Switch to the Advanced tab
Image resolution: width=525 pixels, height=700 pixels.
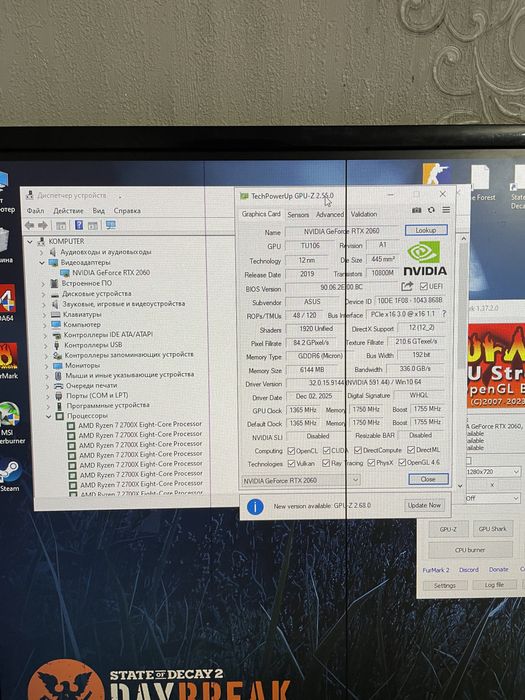pos(330,215)
